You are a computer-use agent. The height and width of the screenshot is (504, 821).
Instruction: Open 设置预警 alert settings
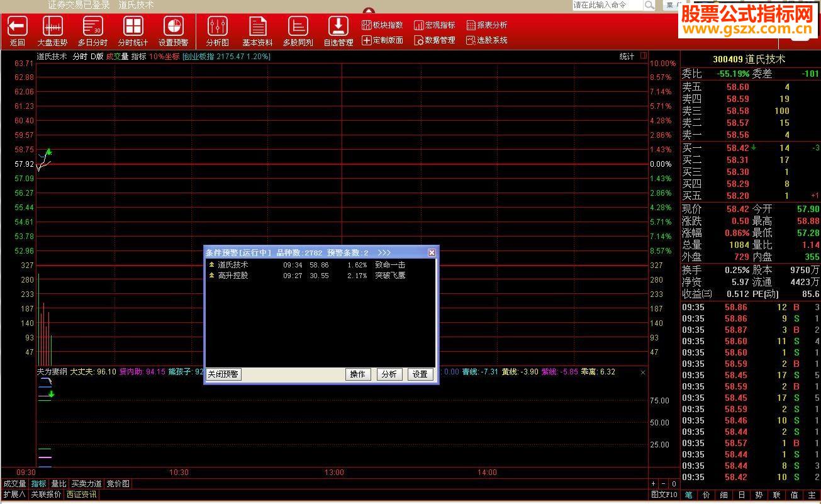(173, 31)
